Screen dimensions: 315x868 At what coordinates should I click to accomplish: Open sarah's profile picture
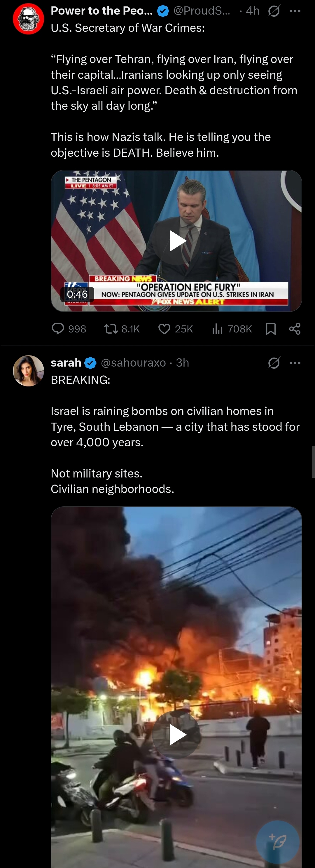click(28, 371)
